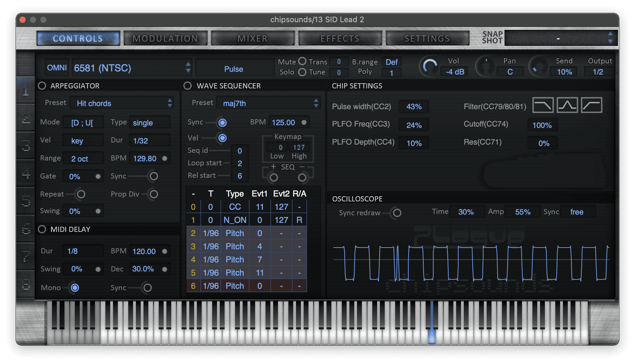This screenshot has width=635, height=364.
Task: Click the OMNI channel button
Action: pyautogui.click(x=57, y=68)
